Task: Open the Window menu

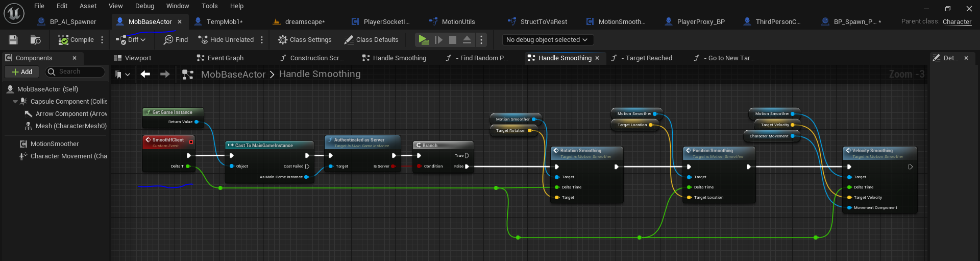Action: (x=178, y=6)
